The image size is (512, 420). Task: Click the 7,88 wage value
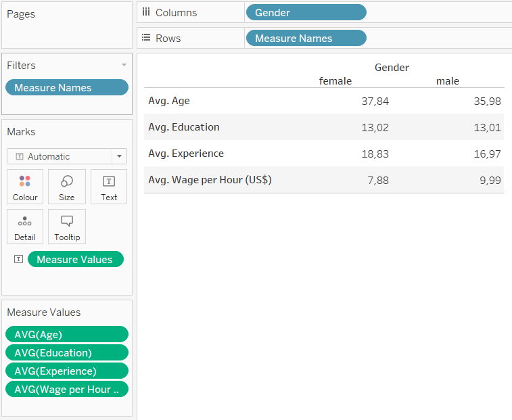378,181
